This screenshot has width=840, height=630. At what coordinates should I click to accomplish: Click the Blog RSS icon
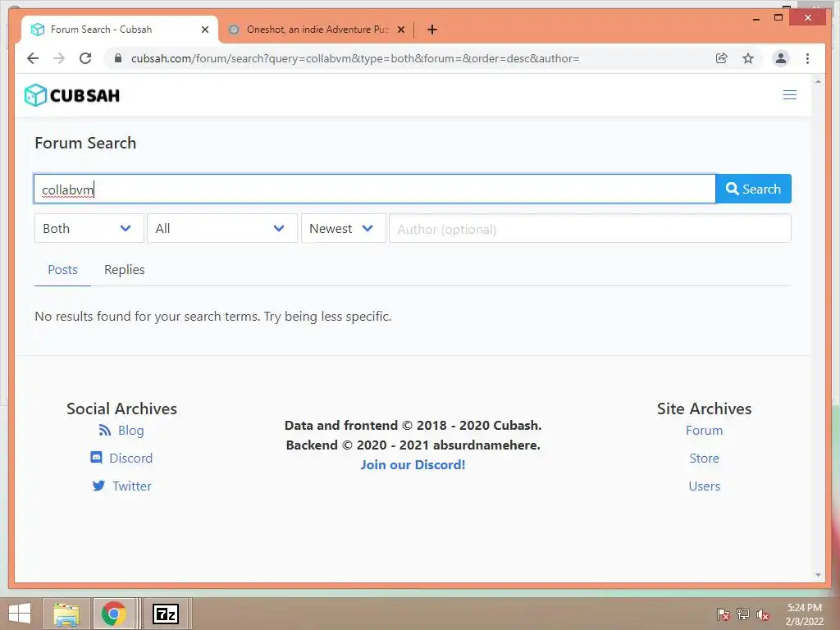(x=104, y=430)
